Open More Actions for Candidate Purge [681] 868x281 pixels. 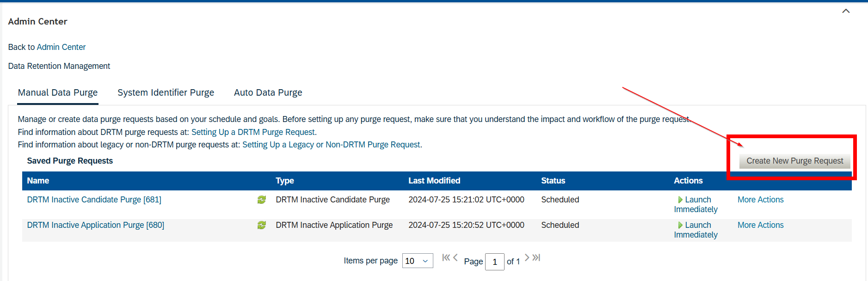[760, 200]
